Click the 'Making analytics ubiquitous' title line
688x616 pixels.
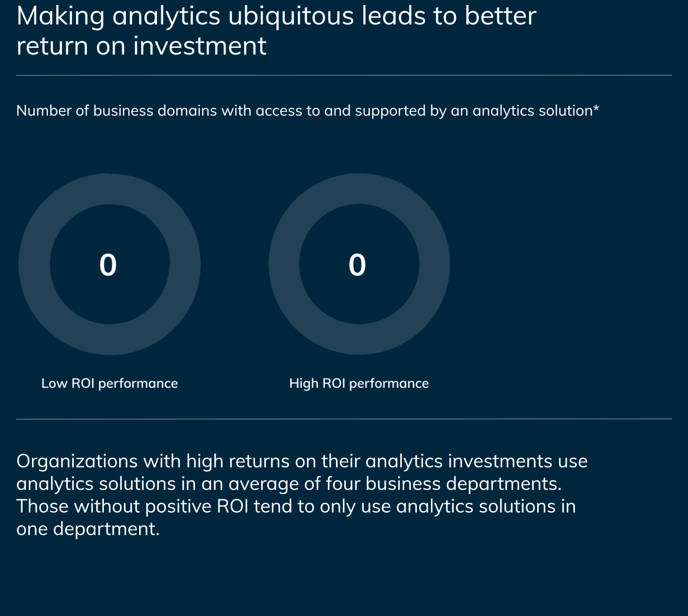(x=276, y=16)
